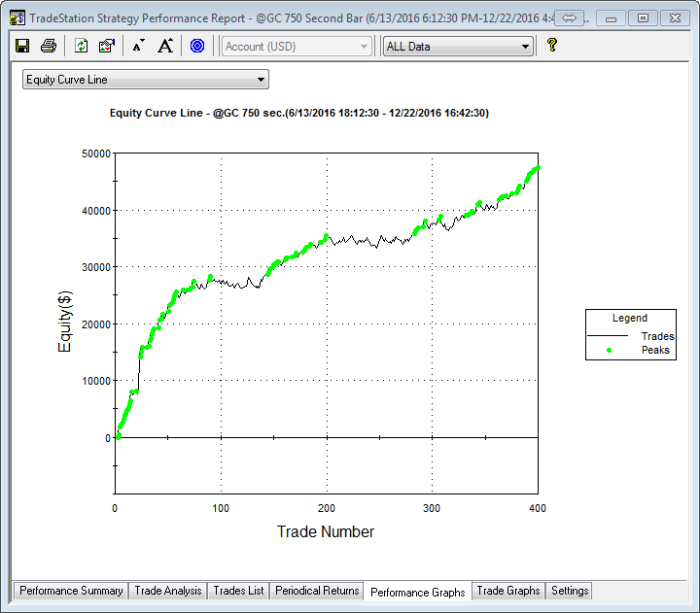700x613 pixels.
Task: Switch to the Performance Summary tab
Action: 71,591
